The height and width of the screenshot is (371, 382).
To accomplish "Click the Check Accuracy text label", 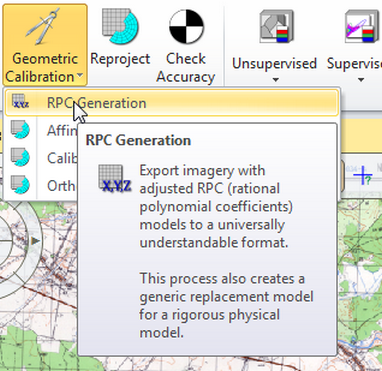I will 186,68.
